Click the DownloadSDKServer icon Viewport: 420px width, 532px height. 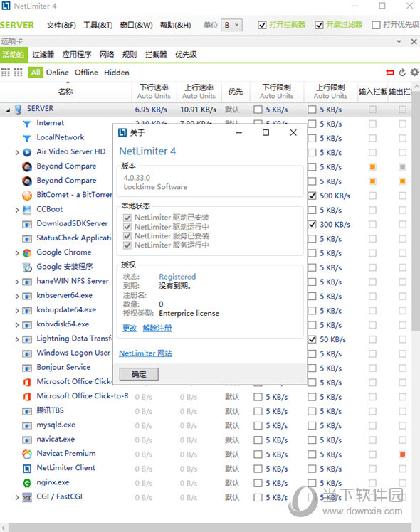tap(27, 224)
